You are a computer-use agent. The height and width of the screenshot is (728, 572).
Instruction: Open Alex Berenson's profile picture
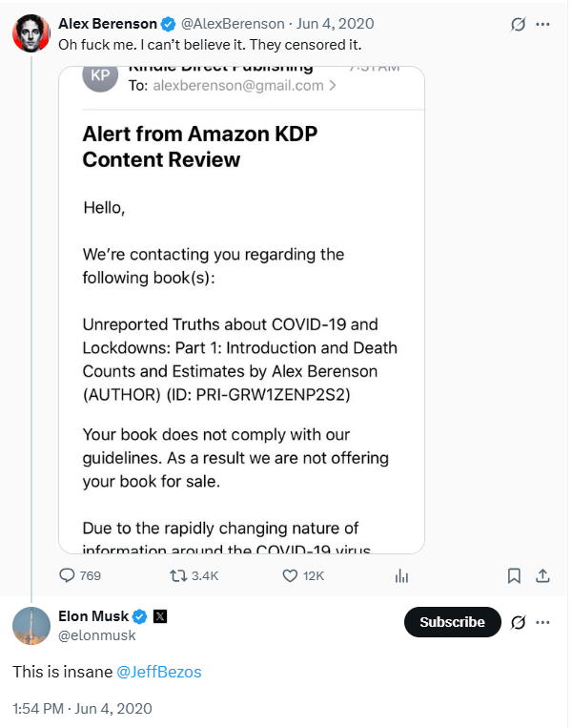click(31, 32)
